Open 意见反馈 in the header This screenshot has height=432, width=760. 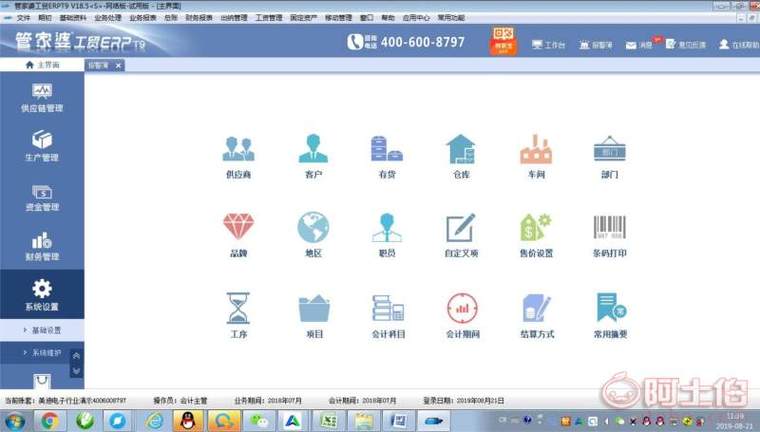pyautogui.click(x=685, y=45)
